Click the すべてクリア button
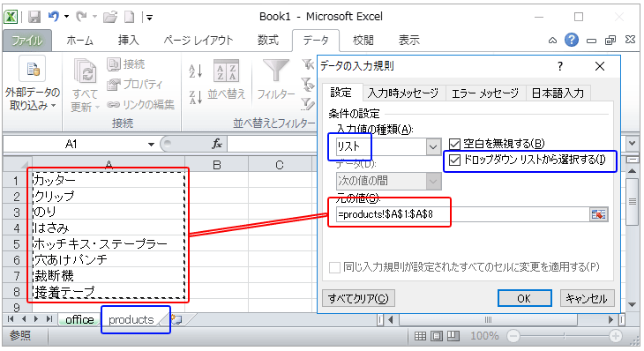The height and width of the screenshot is (351, 644). tap(358, 298)
